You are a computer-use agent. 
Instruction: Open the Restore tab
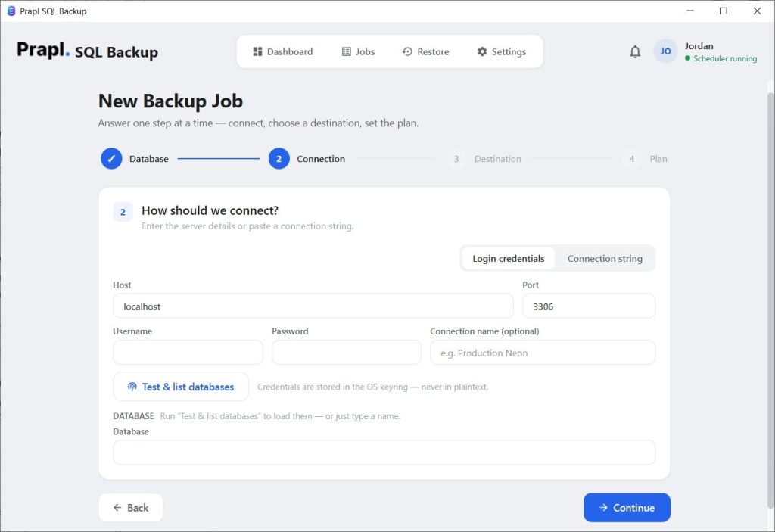425,51
